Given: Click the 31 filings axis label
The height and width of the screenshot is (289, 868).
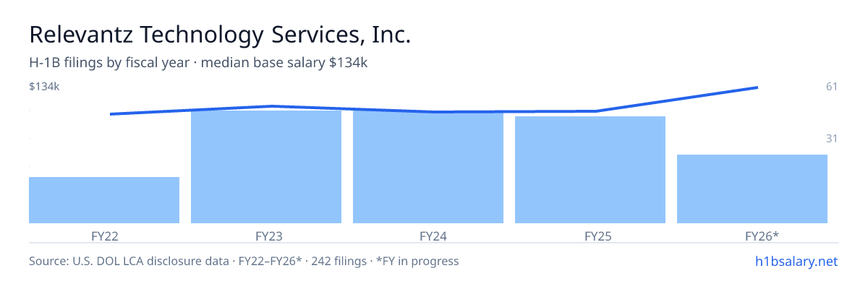Looking at the screenshot, I should 832,138.
